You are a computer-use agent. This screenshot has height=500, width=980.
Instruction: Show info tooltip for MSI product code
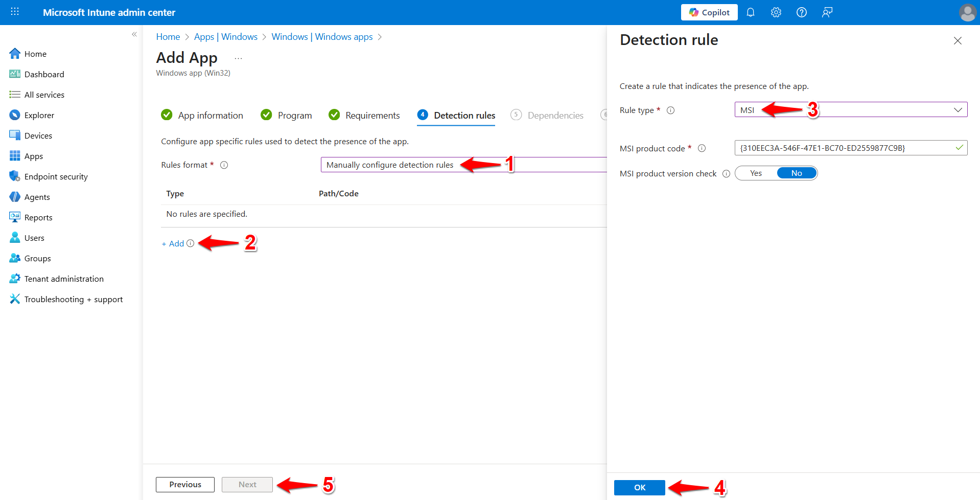[x=702, y=148]
